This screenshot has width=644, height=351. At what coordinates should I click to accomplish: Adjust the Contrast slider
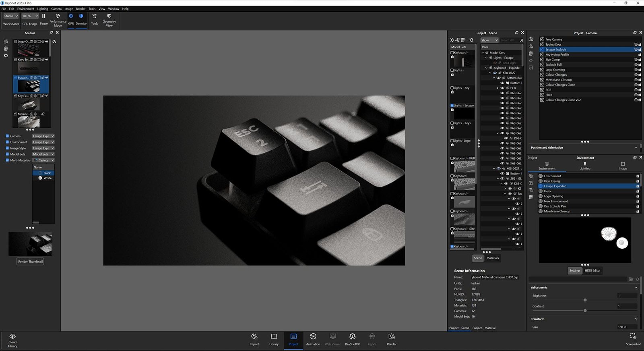point(585,311)
